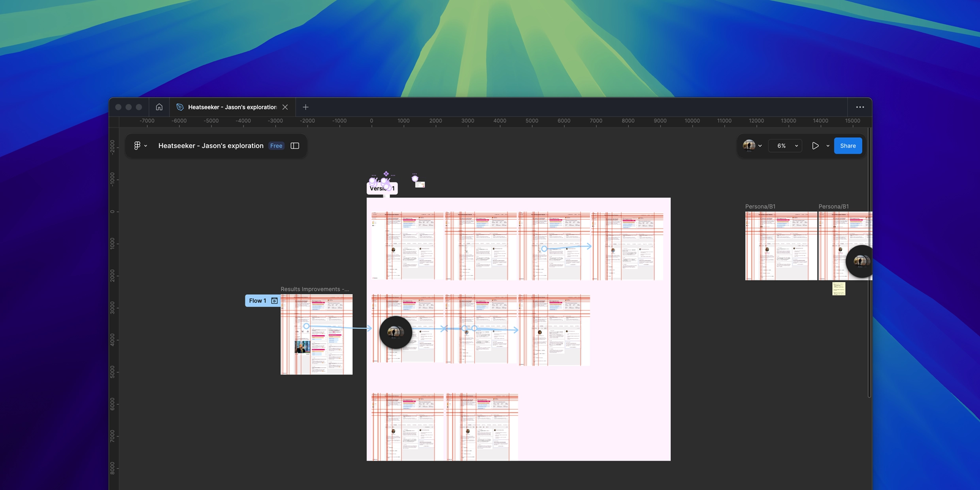The image size is (980, 490).
Task: Select the first Persona/B1 frame label
Action: pos(760,206)
